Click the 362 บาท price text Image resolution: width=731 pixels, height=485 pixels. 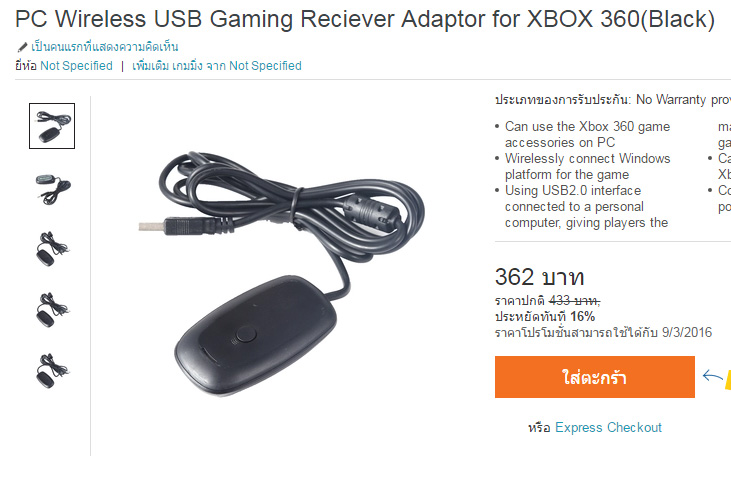(539, 277)
